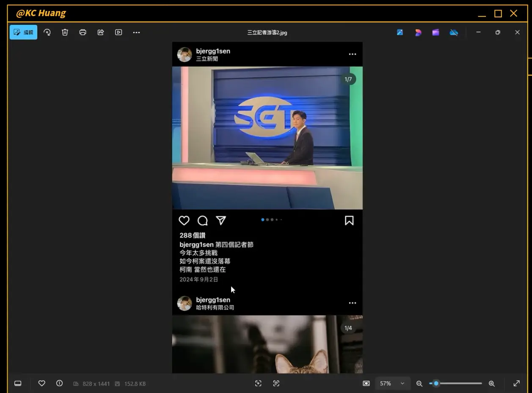
Task: Enter full screen view
Action: tap(516, 383)
